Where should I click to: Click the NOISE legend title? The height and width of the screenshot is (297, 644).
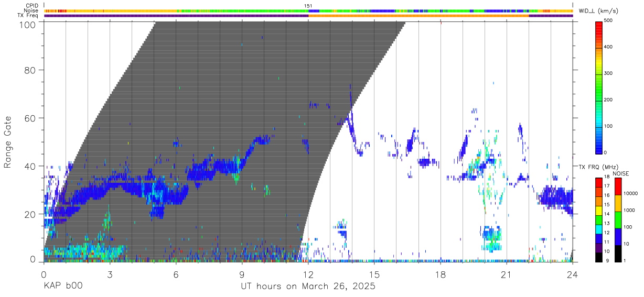[x=621, y=173]
